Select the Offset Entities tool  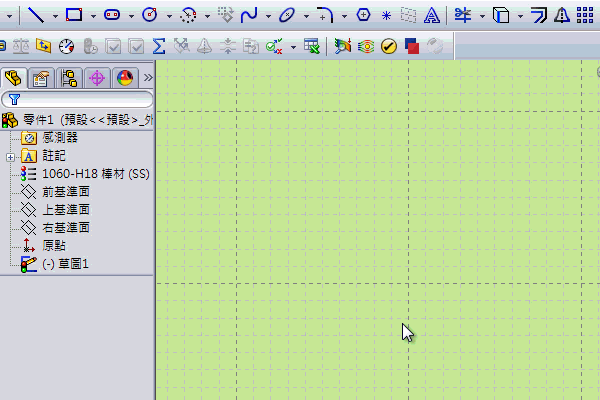[x=539, y=15]
